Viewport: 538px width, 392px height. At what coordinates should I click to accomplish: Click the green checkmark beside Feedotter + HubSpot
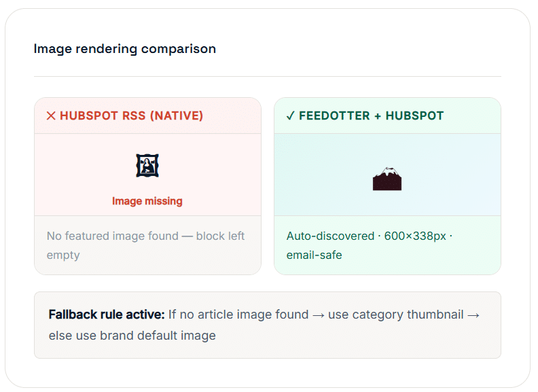point(290,116)
